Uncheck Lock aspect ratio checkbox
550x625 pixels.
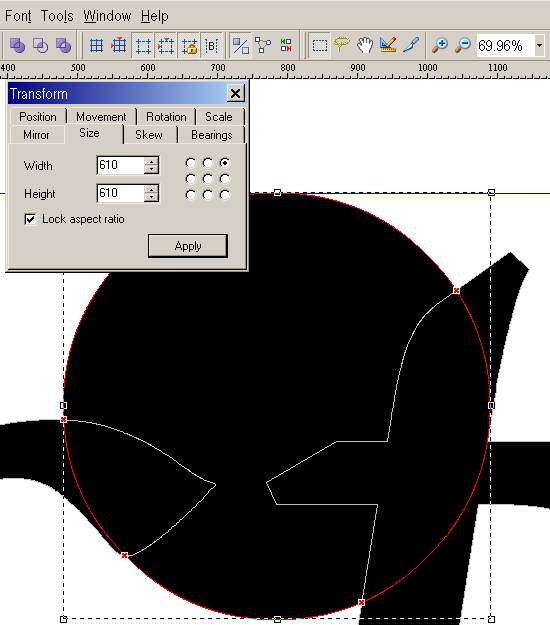coord(30,219)
